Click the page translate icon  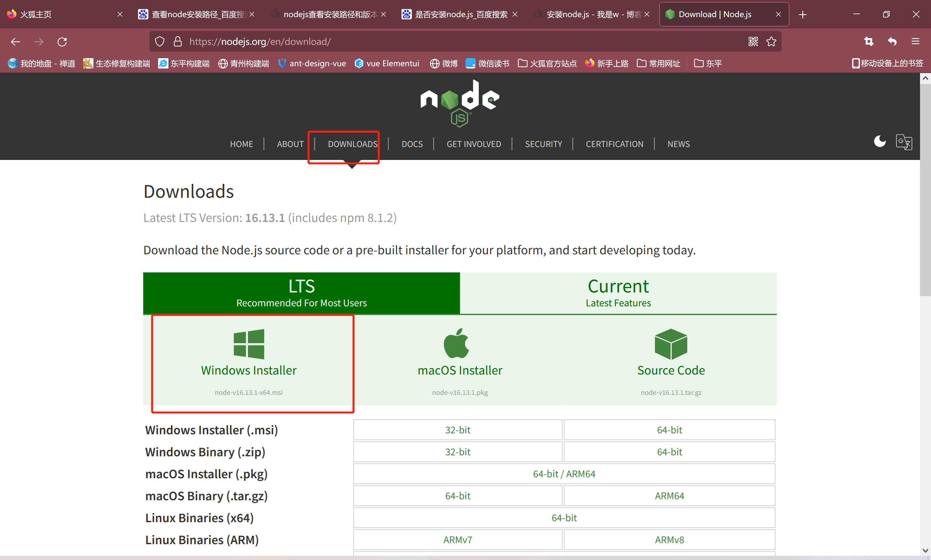coord(904,142)
